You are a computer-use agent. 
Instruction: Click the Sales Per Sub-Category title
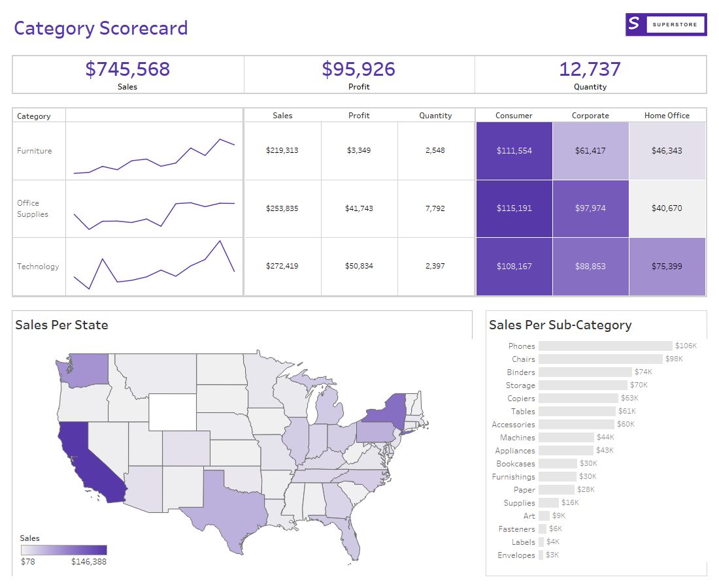(560, 325)
